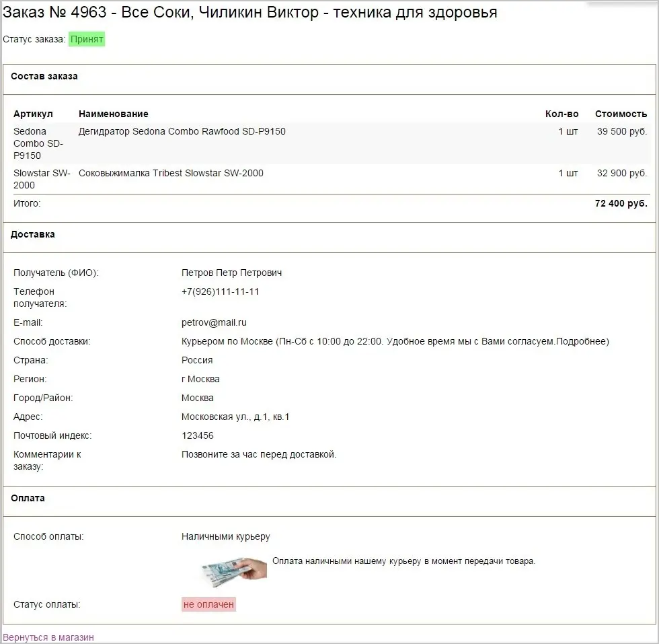This screenshot has width=659, height=644.
Task: Select the 'Доставка' section header
Action: (x=33, y=234)
